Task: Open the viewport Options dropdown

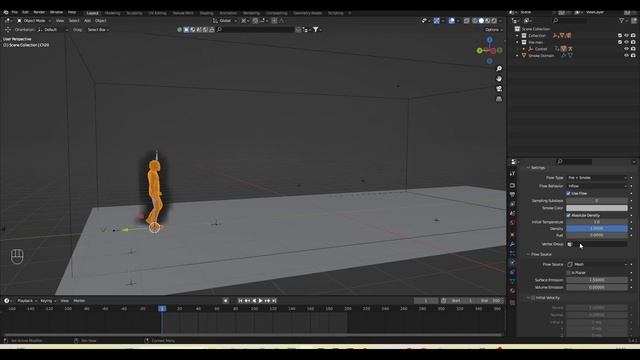Action: click(493, 30)
